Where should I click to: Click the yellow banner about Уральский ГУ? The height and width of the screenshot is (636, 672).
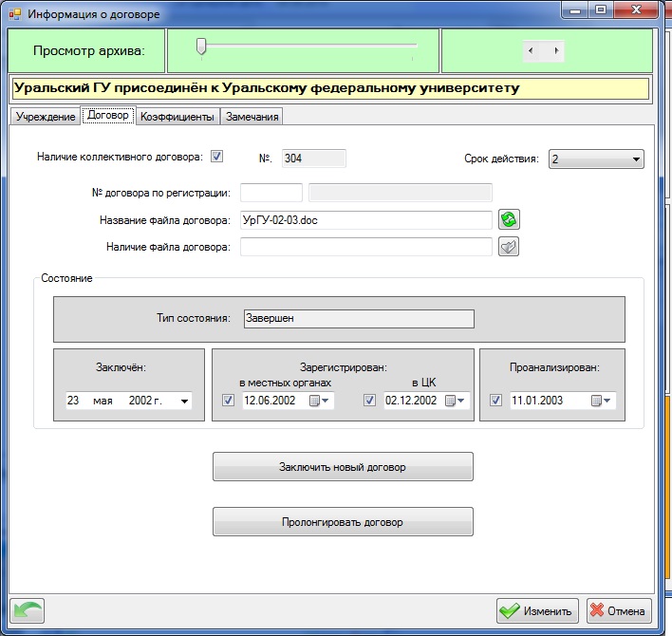pos(329,88)
